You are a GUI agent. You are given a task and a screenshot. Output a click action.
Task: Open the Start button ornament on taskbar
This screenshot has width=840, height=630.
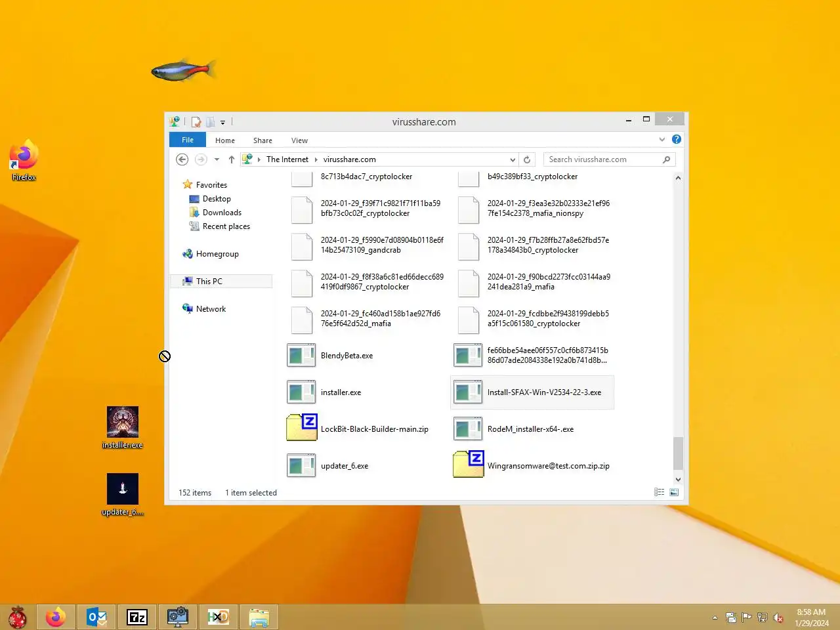(x=18, y=617)
